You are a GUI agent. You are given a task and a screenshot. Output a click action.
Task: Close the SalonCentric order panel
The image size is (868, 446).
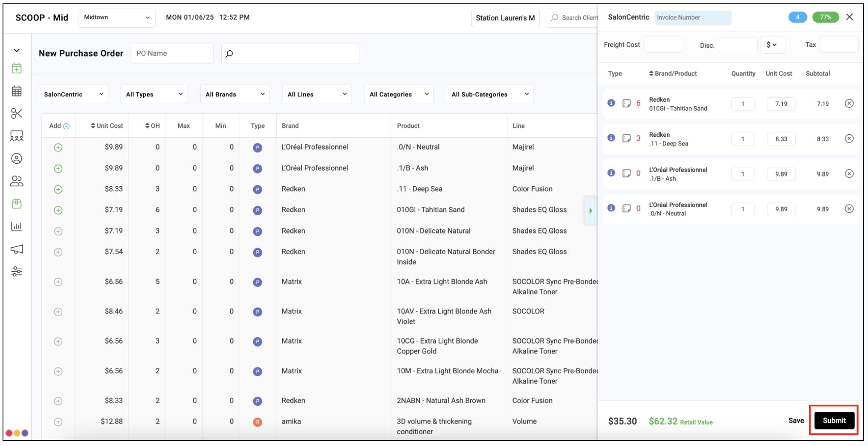click(x=849, y=17)
